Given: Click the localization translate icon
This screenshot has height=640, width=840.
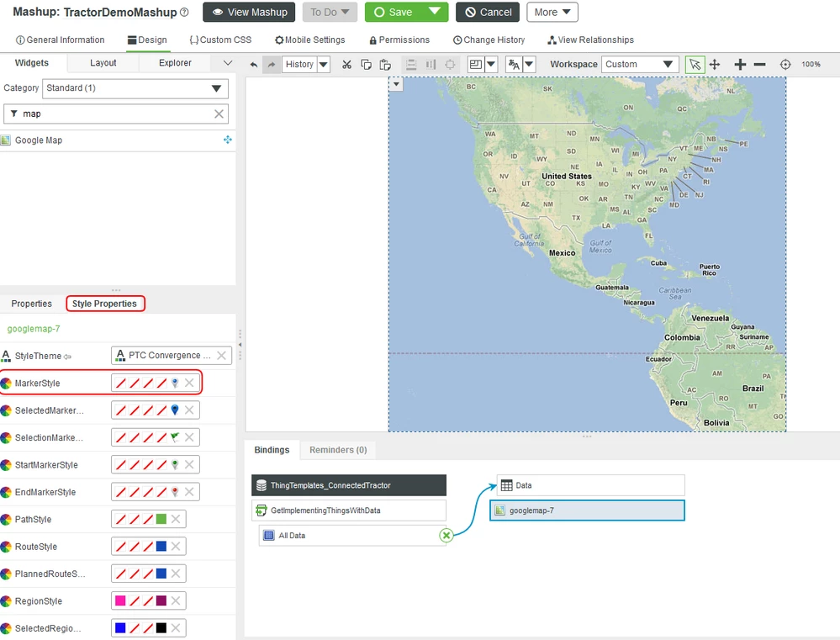Looking at the screenshot, I should tap(514, 64).
